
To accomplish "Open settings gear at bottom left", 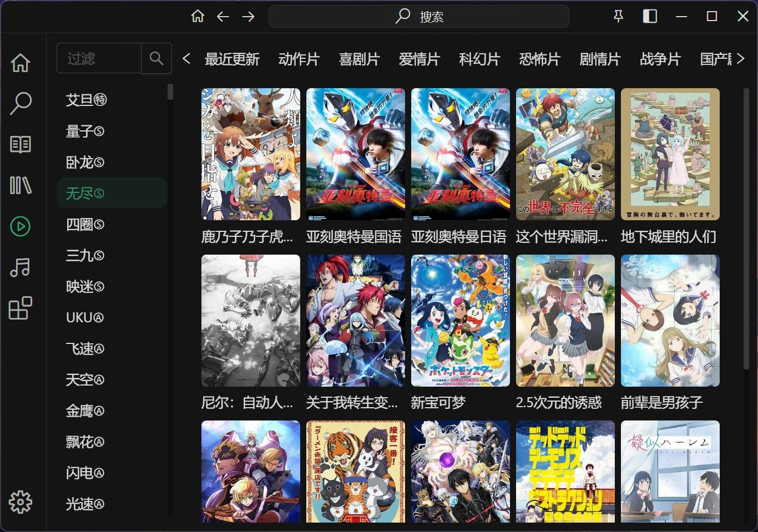I will pyautogui.click(x=21, y=502).
